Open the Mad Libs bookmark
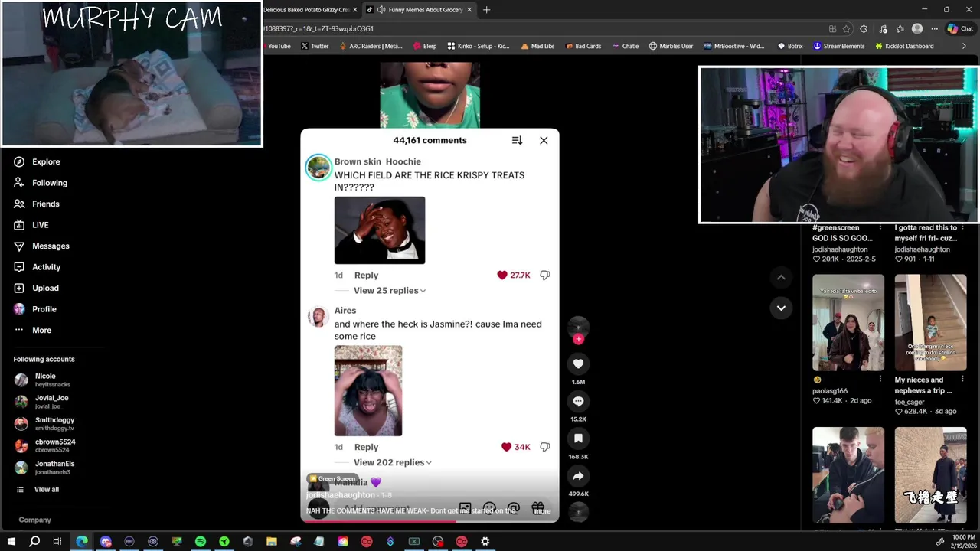Screen dimensions: 980x551 537,46
